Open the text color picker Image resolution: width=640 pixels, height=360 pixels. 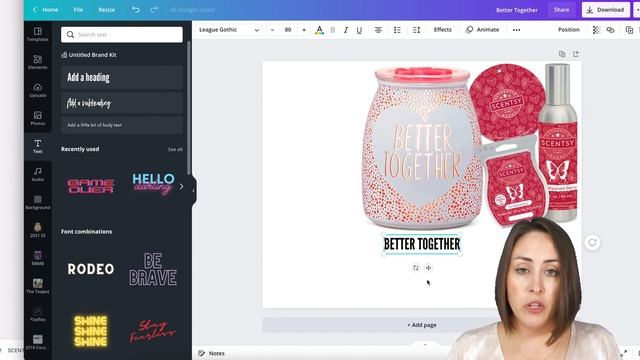tap(320, 30)
